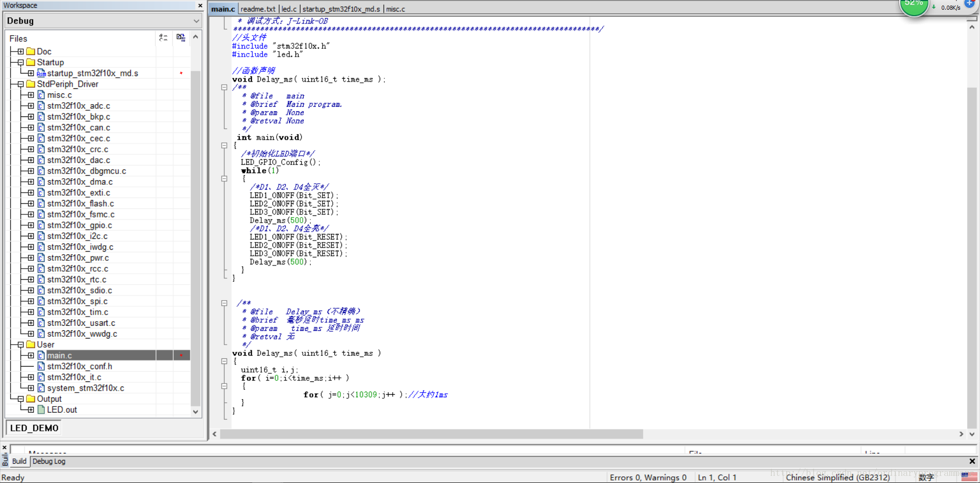The image size is (980, 483).
Task: Click the editor horizontal scrollbar right arrow
Action: (x=962, y=434)
